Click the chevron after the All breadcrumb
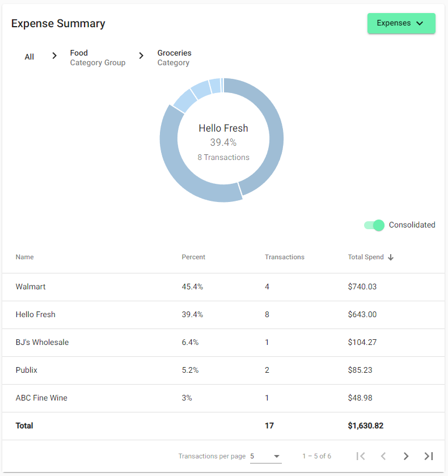448x476 pixels. [54, 56]
